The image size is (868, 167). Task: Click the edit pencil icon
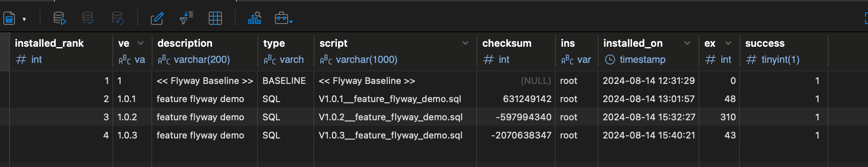click(x=157, y=18)
